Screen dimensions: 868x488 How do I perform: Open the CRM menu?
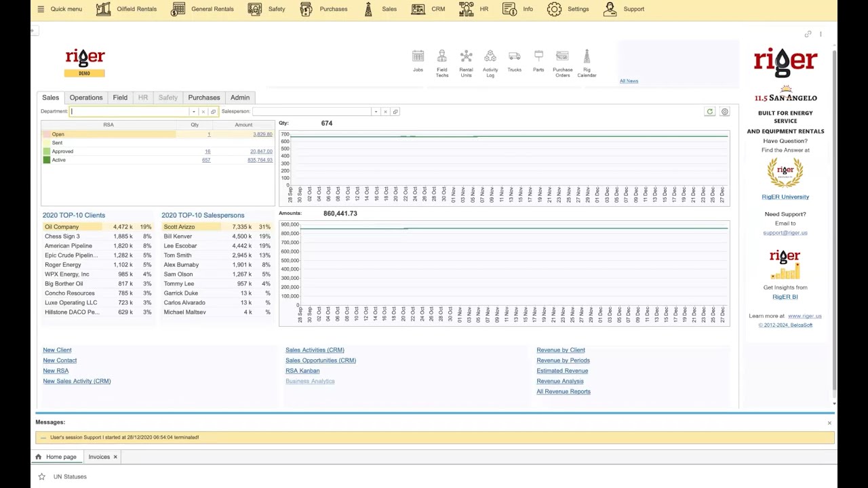click(x=428, y=9)
